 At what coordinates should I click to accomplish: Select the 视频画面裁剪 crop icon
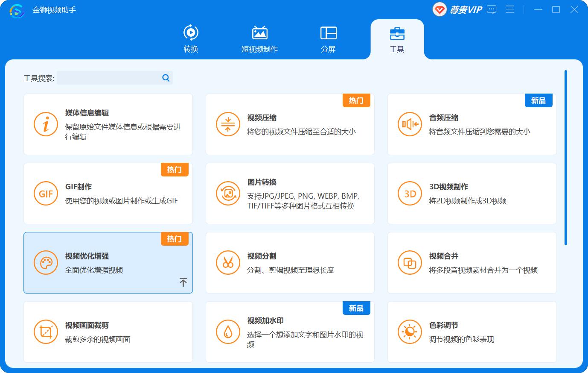click(x=46, y=332)
